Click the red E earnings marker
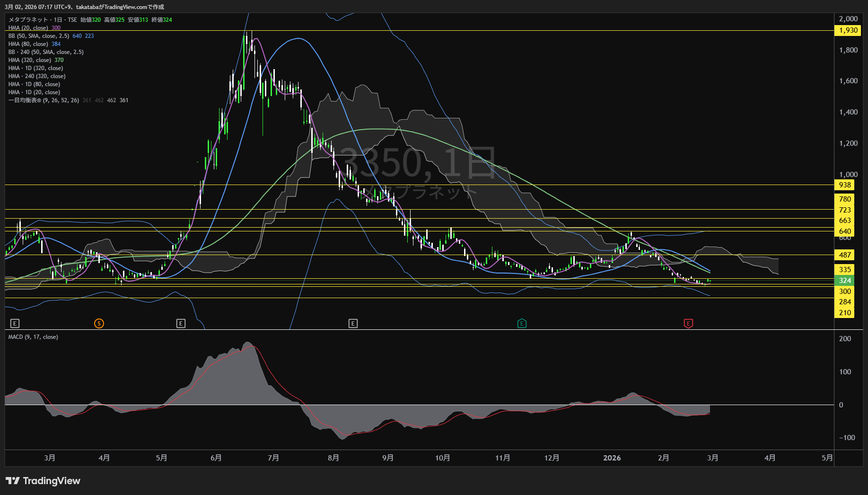 pos(688,324)
